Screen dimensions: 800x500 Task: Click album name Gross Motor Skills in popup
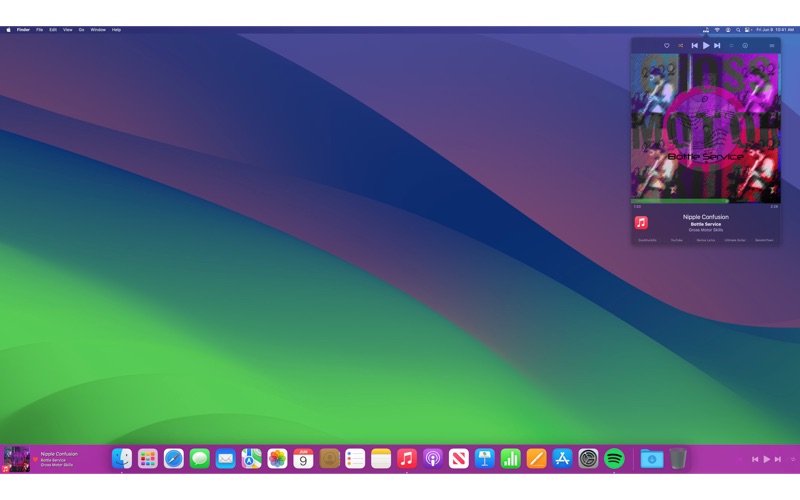[x=706, y=230]
